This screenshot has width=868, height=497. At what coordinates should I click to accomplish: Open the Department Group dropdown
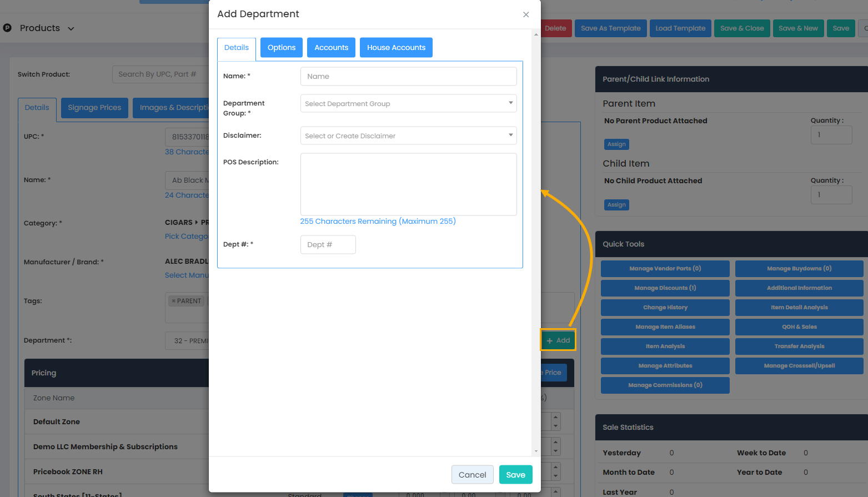tap(408, 103)
